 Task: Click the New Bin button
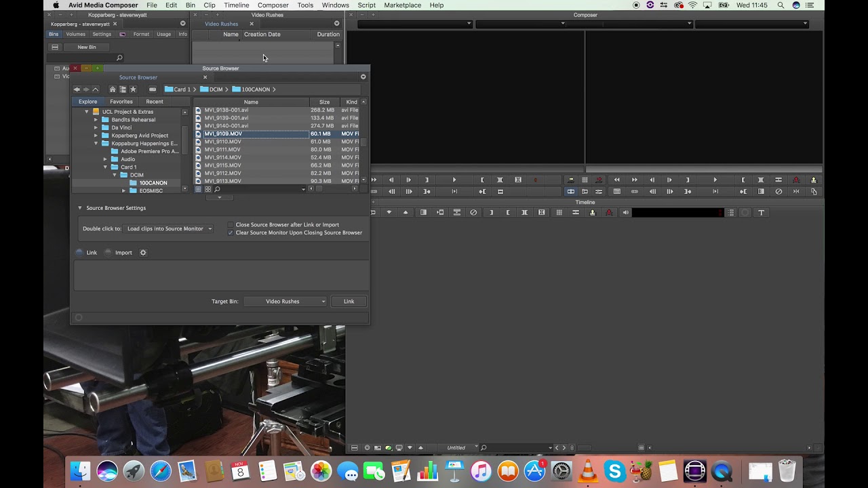pyautogui.click(x=86, y=47)
